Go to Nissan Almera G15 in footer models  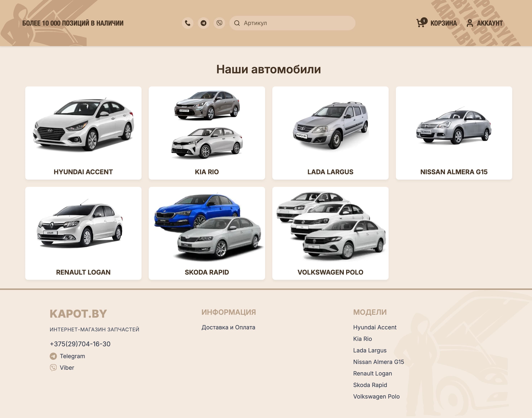pyautogui.click(x=378, y=362)
